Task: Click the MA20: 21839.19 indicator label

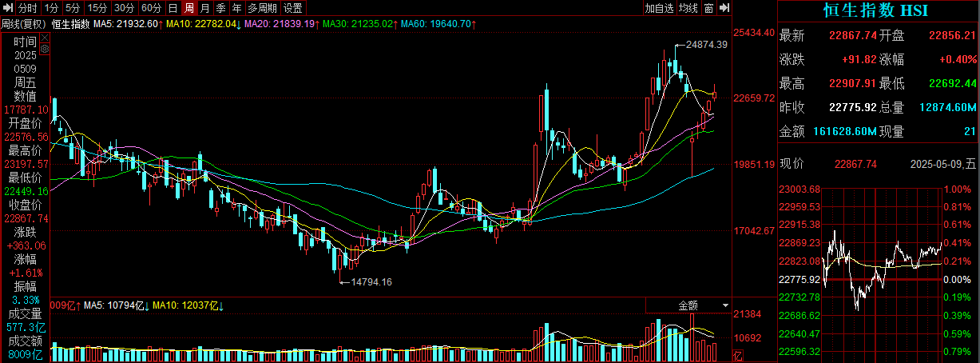Action: [x=279, y=24]
